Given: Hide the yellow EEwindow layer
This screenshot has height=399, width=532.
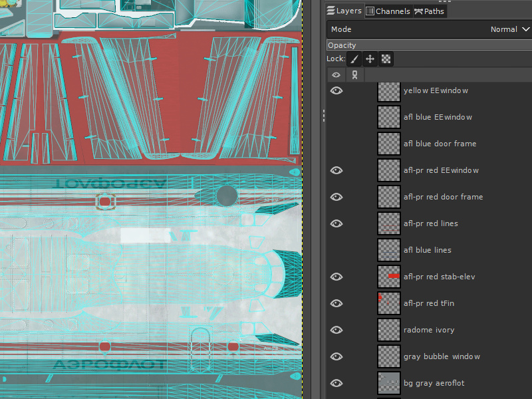Looking at the screenshot, I should [x=336, y=90].
